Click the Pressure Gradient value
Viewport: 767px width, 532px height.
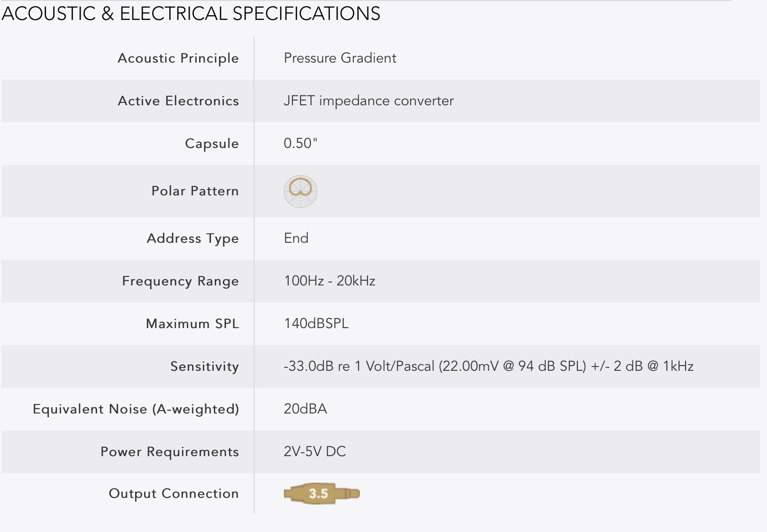point(340,58)
